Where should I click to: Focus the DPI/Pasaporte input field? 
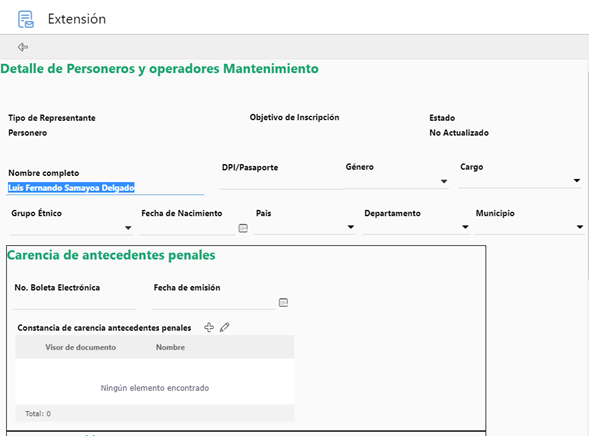point(281,182)
